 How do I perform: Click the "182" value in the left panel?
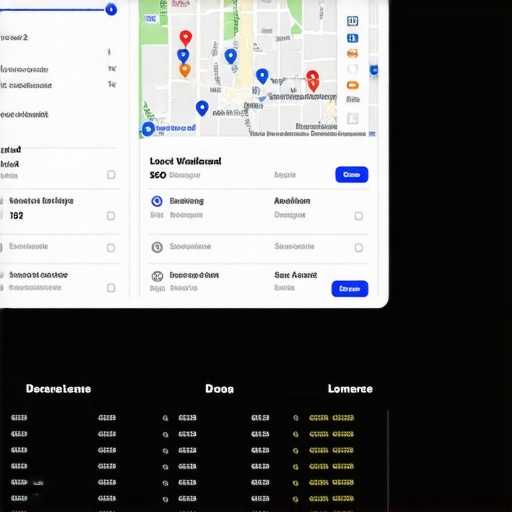[x=17, y=216]
